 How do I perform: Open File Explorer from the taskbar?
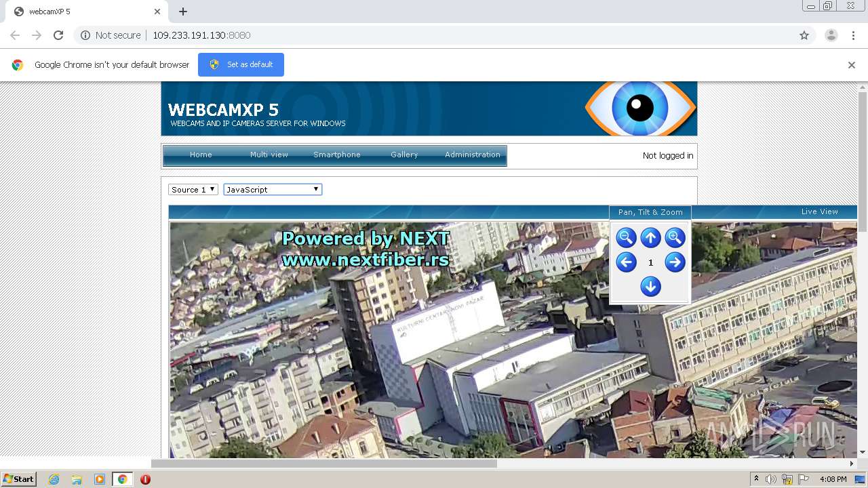tap(77, 479)
